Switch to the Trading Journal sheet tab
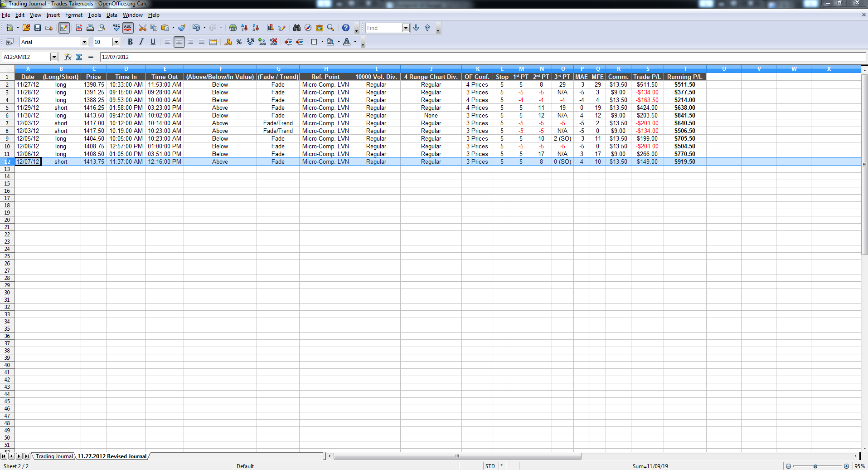 [54, 456]
